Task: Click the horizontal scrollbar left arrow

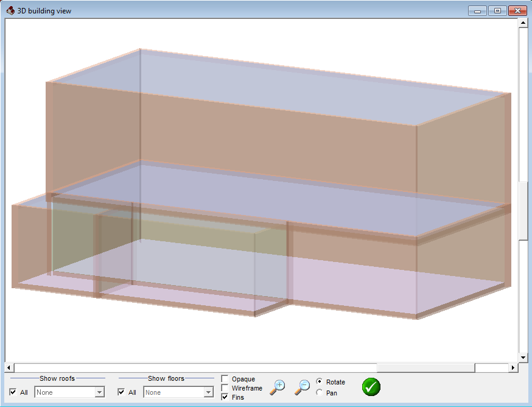Action: tap(9, 367)
